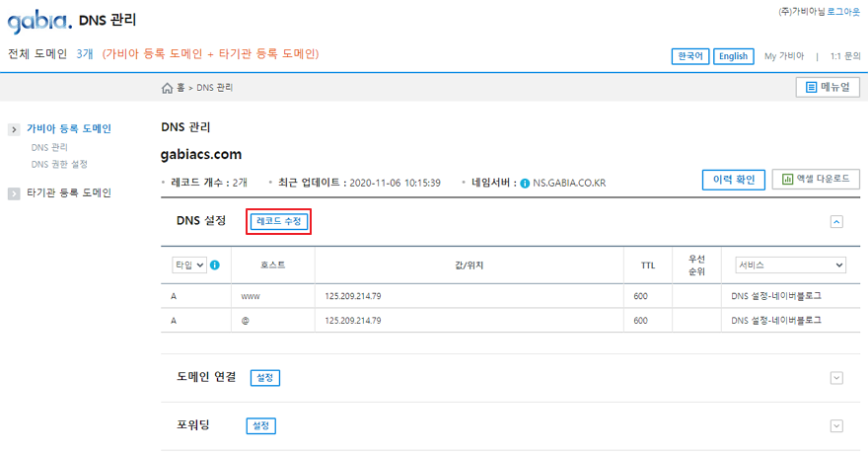Expand the 포워딩 section

click(x=836, y=426)
